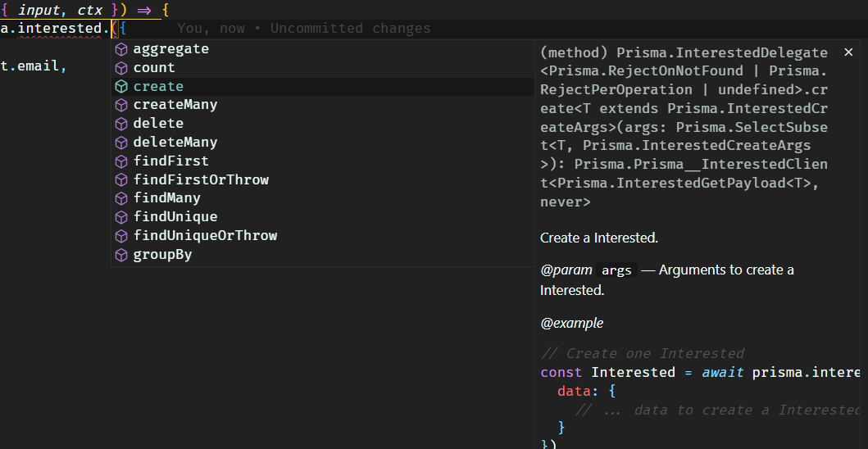
Task: Choose deleteMany from the autocomplete list
Action: click(175, 143)
